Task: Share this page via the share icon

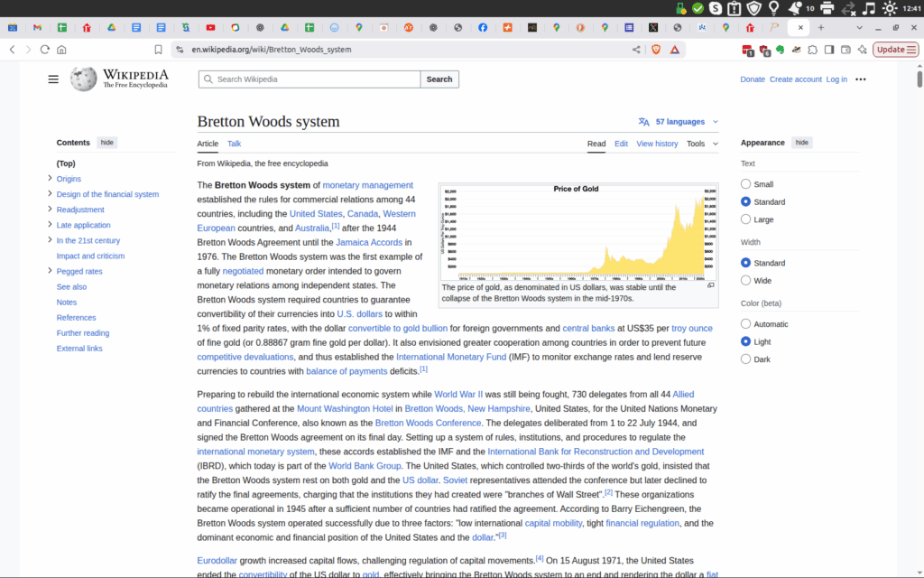Action: [636, 50]
